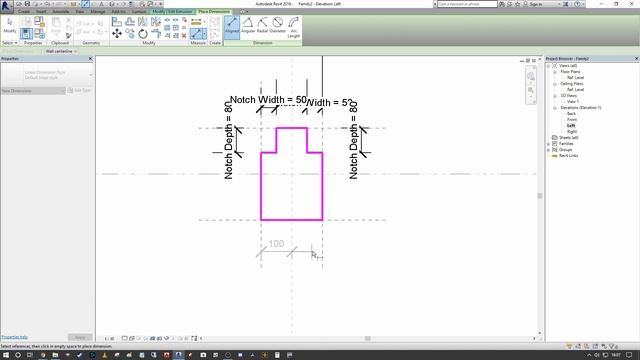Open File Explorer from the taskbar

click(55, 355)
